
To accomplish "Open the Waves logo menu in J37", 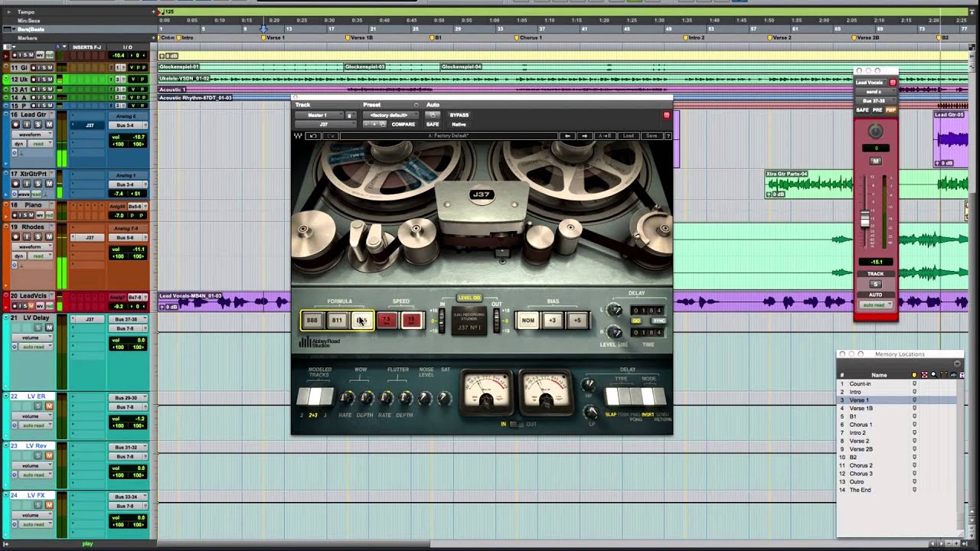I will point(298,136).
